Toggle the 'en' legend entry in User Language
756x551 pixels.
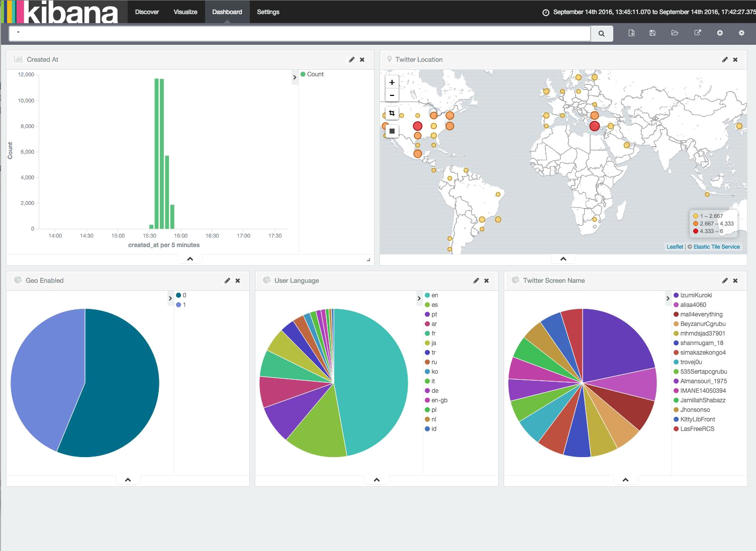[x=433, y=295]
